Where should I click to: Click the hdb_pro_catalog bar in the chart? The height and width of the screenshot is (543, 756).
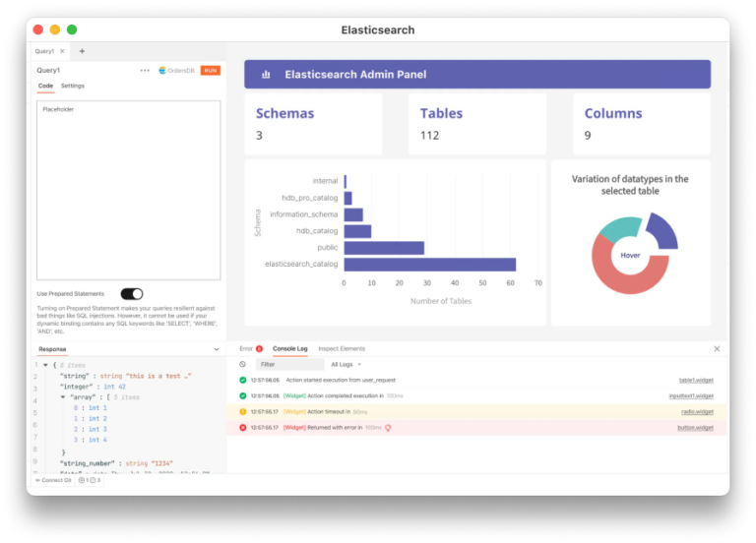coord(348,198)
